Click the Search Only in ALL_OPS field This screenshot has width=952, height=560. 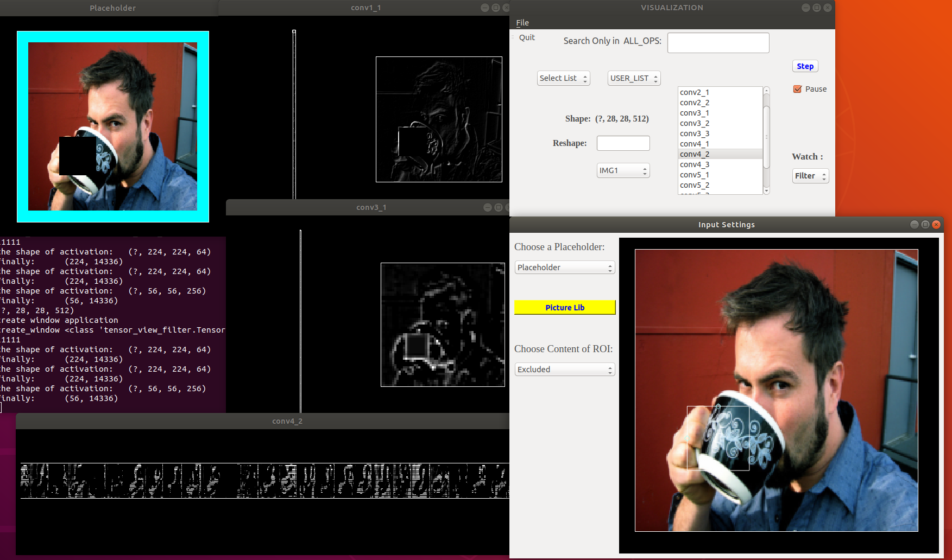click(718, 43)
